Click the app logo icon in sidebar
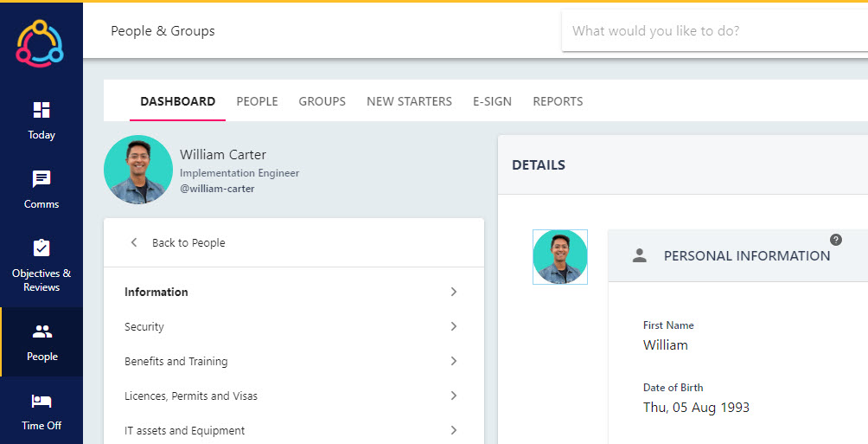The image size is (868, 444). pos(40,42)
